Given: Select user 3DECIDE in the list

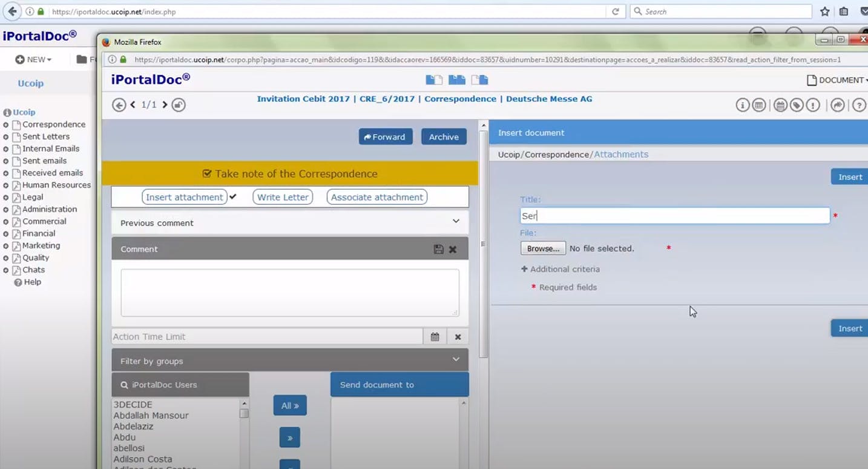Looking at the screenshot, I should coord(133,405).
